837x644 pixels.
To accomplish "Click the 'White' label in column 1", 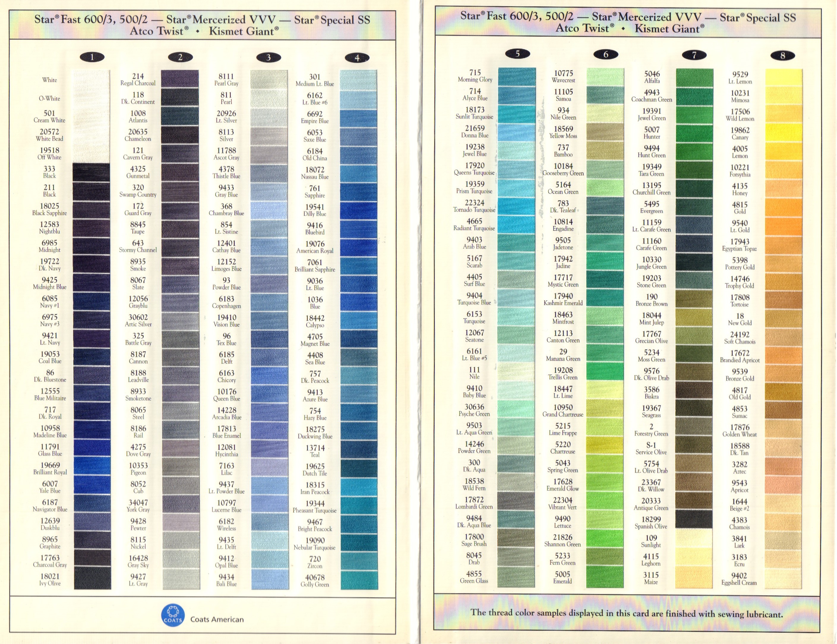I will pos(50,80).
